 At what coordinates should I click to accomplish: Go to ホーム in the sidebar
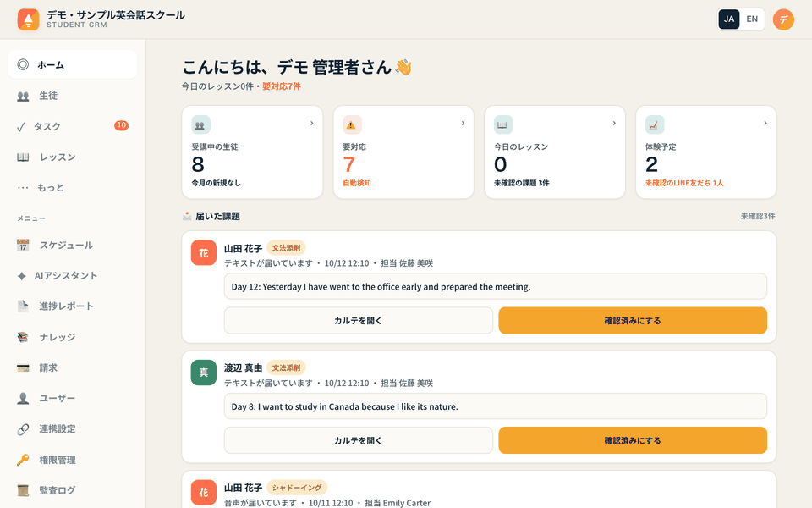tap(73, 65)
